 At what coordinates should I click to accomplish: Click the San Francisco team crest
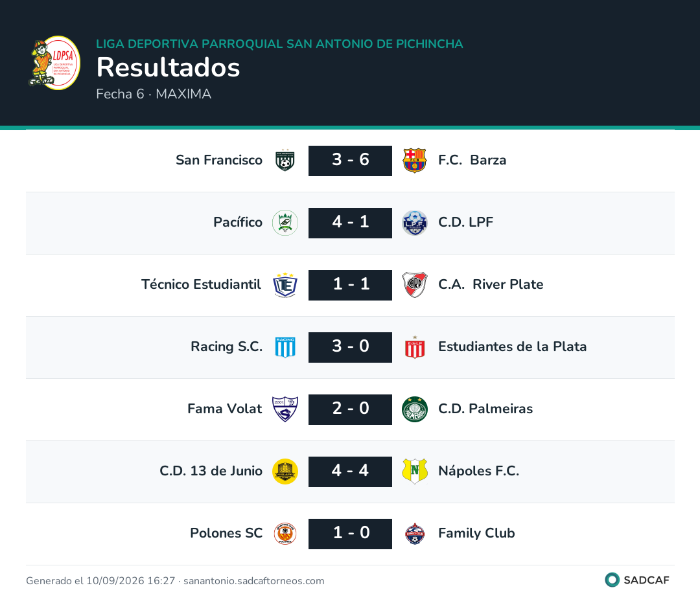[x=285, y=161]
